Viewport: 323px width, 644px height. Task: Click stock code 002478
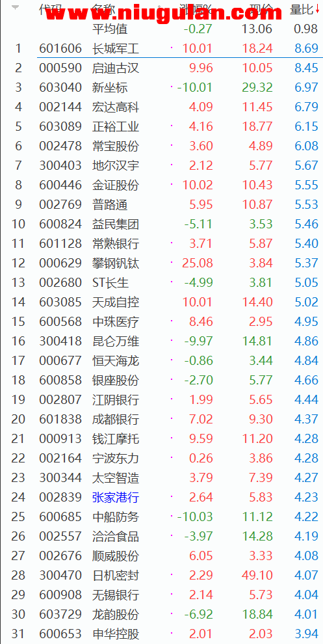(x=60, y=146)
